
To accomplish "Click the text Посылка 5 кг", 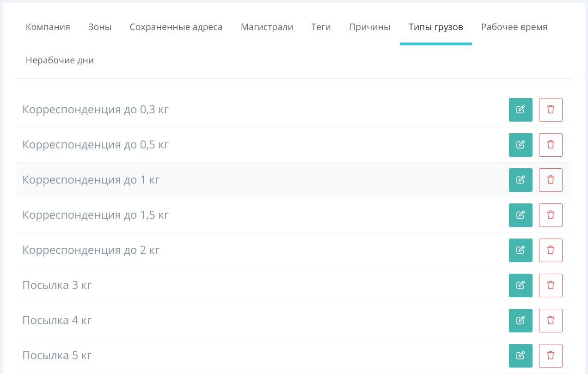I will coord(57,356).
